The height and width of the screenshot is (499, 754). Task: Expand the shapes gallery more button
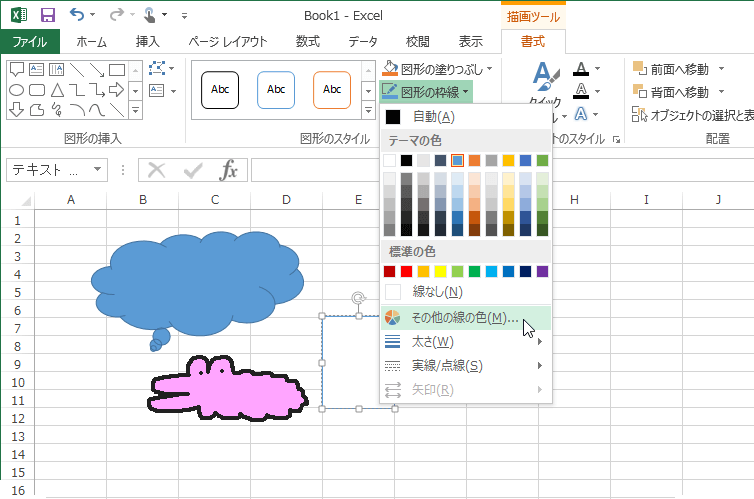click(x=136, y=111)
